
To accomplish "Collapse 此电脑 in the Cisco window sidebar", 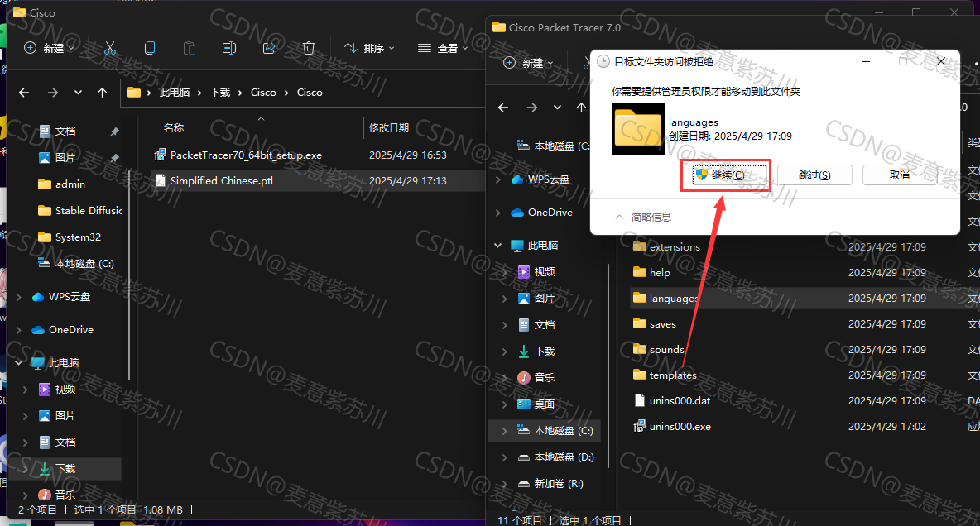I will pos(19,363).
